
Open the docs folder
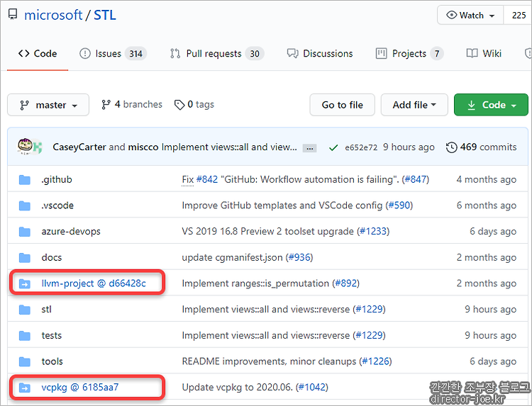[x=52, y=257]
